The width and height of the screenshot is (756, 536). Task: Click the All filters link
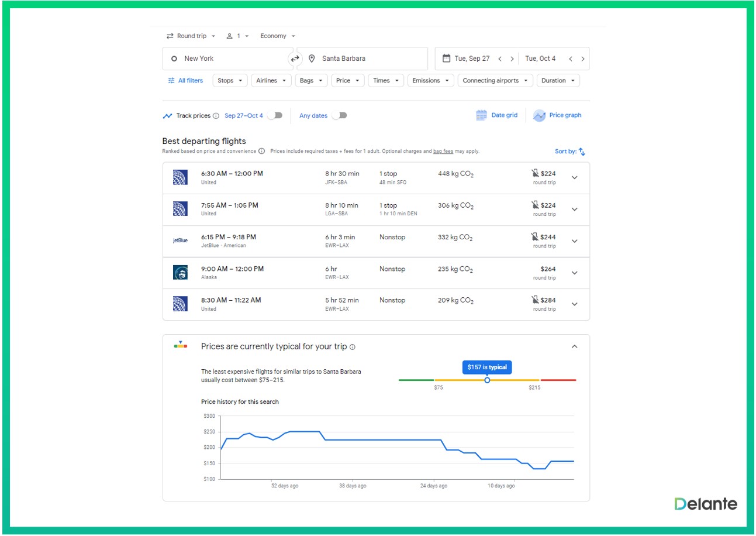point(185,81)
